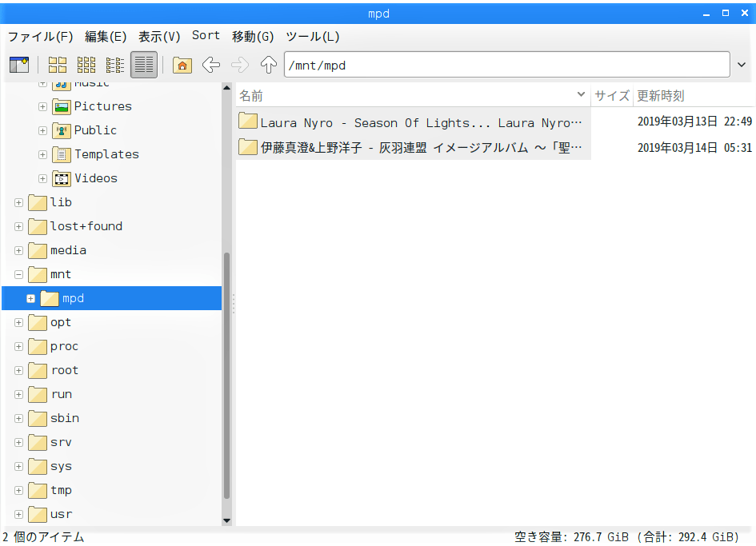Screen dimensions: 756x546
Task: Open the 編集(E) menu
Action: [106, 36]
